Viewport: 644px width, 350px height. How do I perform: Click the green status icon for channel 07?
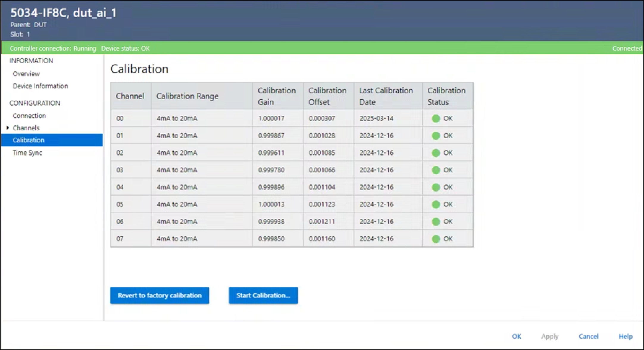pos(436,239)
